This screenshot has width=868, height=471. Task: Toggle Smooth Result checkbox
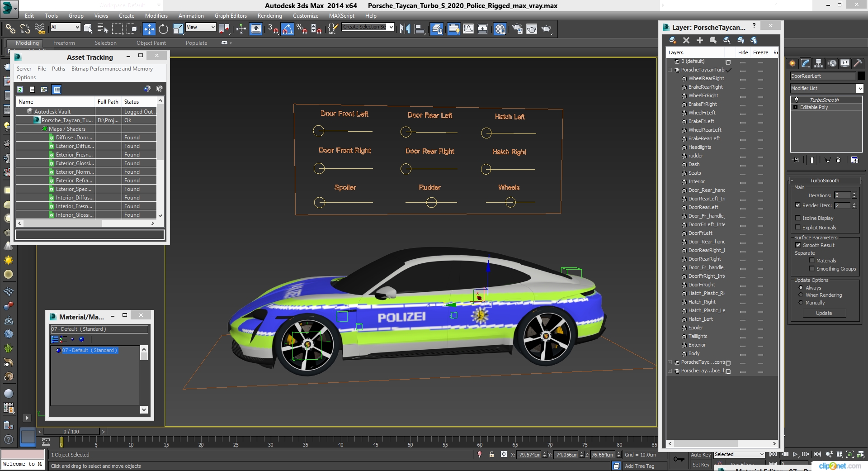click(x=798, y=245)
